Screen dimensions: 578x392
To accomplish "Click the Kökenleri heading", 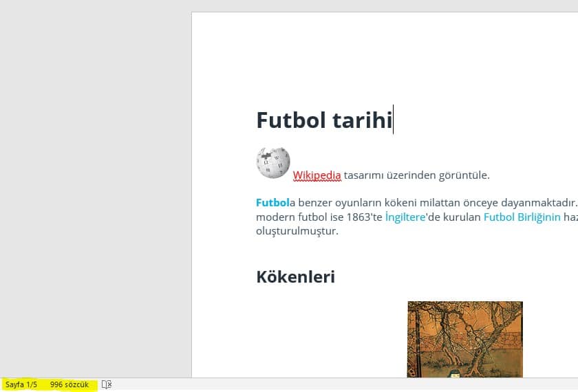I will click(x=296, y=277).
